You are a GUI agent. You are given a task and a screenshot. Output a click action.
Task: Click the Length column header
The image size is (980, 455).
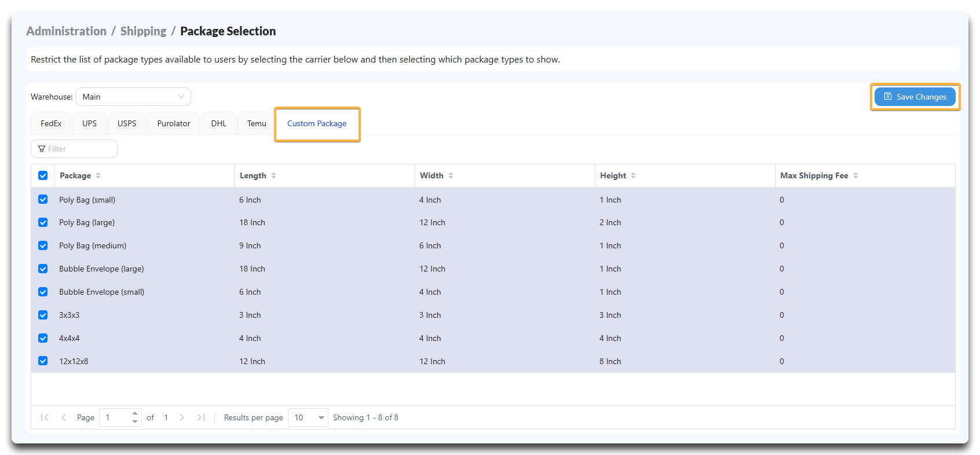325,175
